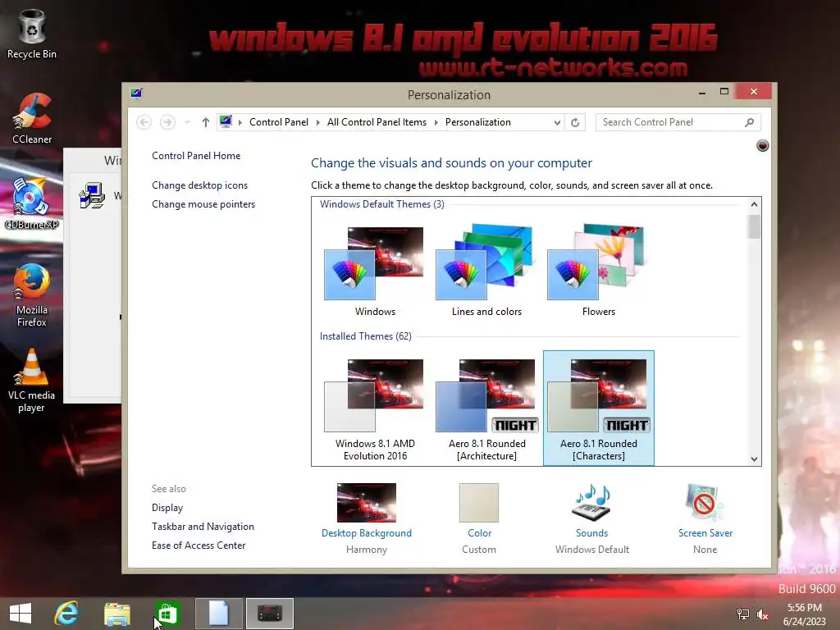Click the computer icon in address bar

(x=226, y=121)
